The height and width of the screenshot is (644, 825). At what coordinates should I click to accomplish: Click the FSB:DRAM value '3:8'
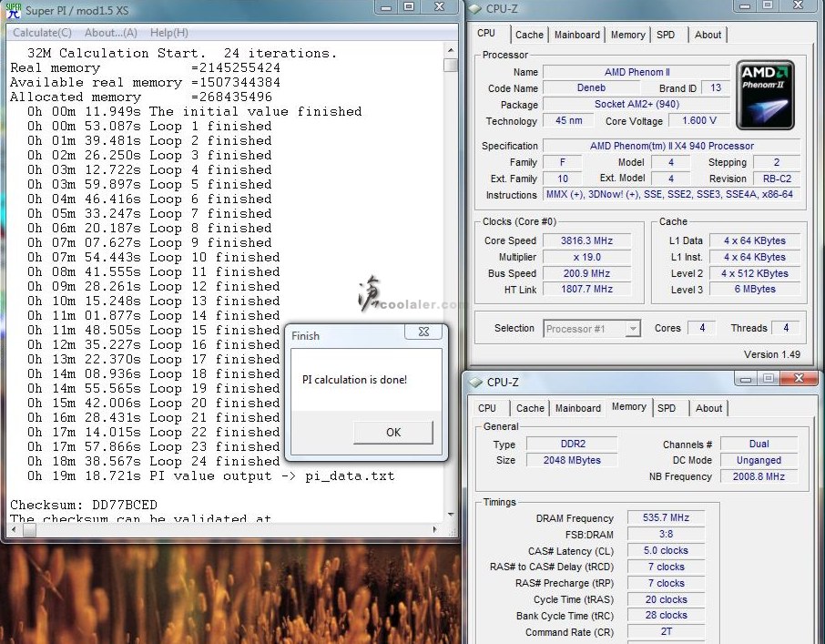click(666, 534)
